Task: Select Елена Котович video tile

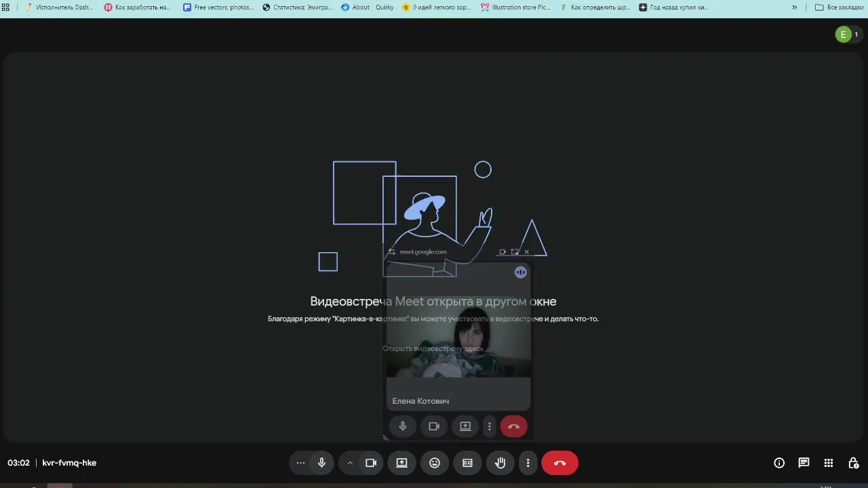Action: point(458,337)
